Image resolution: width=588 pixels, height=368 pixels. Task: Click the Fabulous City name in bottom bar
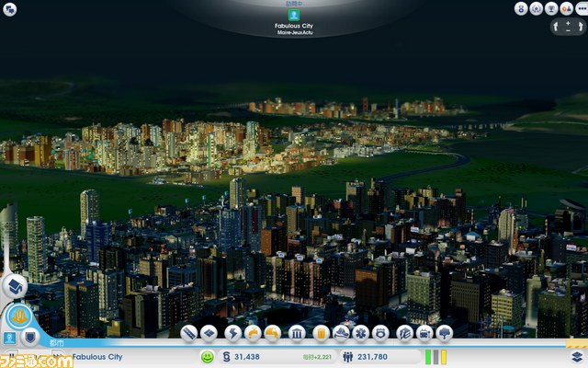[97, 357]
